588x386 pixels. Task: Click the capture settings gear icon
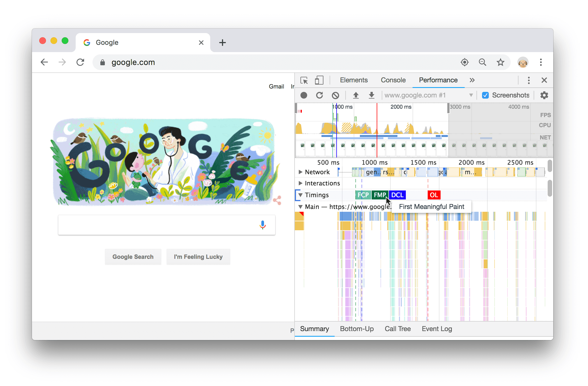(x=544, y=95)
